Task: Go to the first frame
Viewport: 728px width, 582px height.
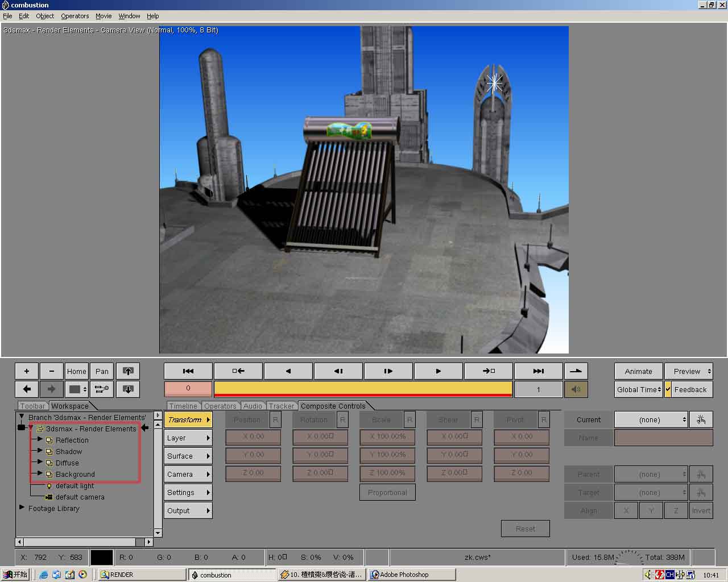Action: (188, 371)
